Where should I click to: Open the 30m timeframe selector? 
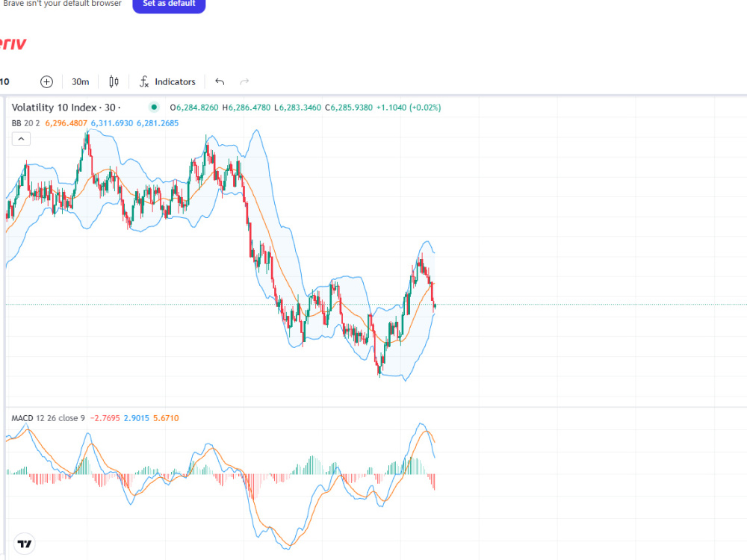[80, 82]
